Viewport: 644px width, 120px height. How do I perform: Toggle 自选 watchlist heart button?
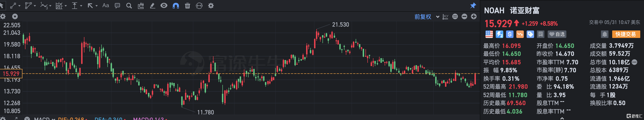pos(557,34)
